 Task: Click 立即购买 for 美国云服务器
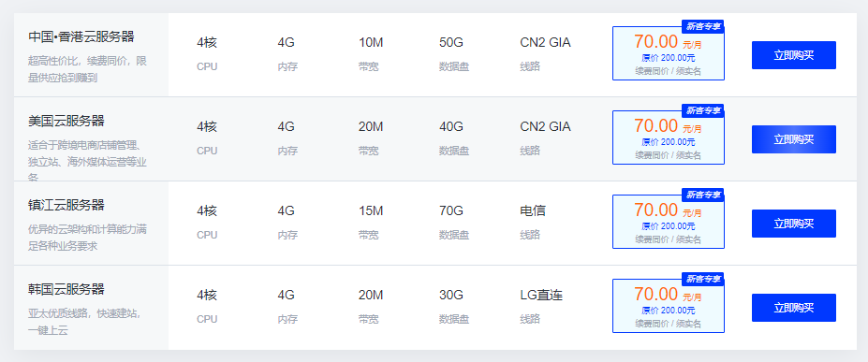click(x=793, y=139)
